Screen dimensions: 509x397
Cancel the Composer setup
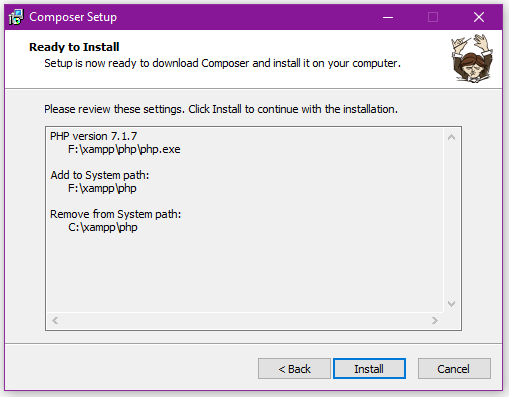click(454, 369)
